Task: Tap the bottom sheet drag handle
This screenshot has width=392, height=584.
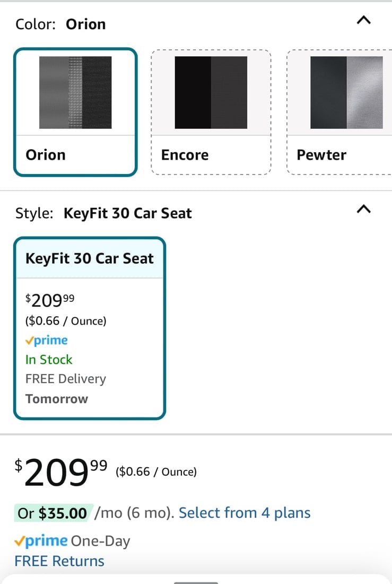Action: pyautogui.click(x=196, y=582)
